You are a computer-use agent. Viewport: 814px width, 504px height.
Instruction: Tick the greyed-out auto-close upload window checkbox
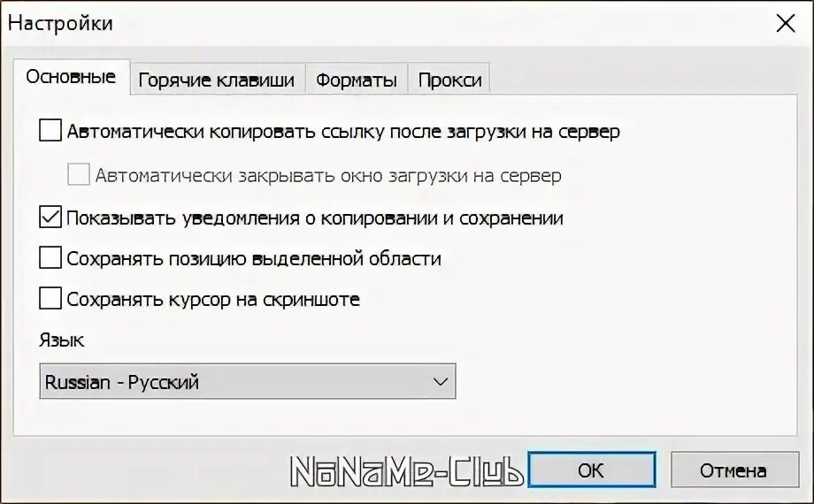79,174
